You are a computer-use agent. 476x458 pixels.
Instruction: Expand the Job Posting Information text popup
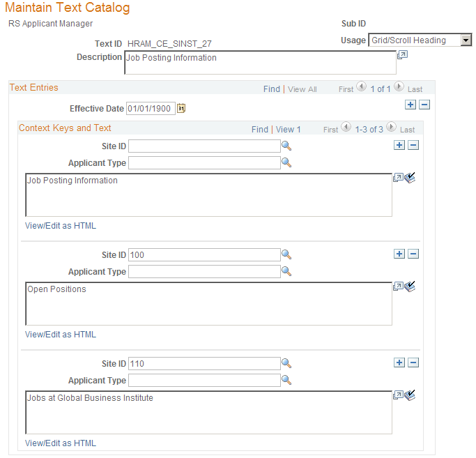coord(398,178)
